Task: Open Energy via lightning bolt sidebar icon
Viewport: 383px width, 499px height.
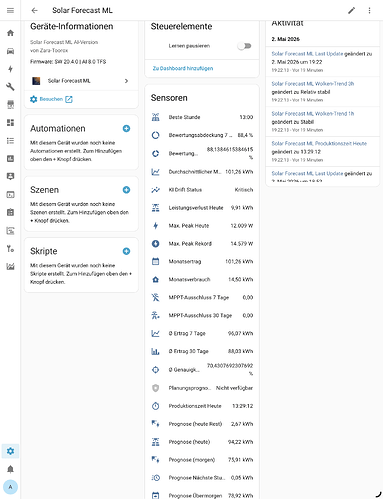Action: pos(10,69)
